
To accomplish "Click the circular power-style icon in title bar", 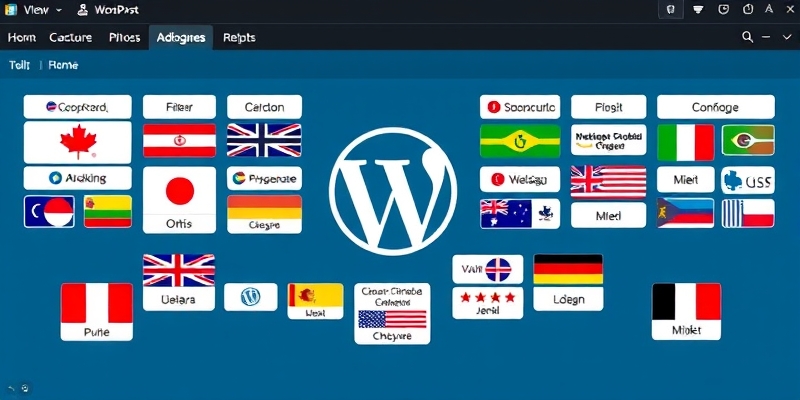I will [748, 9].
